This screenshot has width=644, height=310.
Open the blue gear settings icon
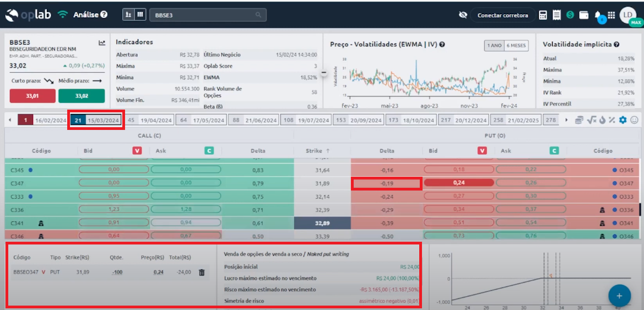click(x=623, y=120)
